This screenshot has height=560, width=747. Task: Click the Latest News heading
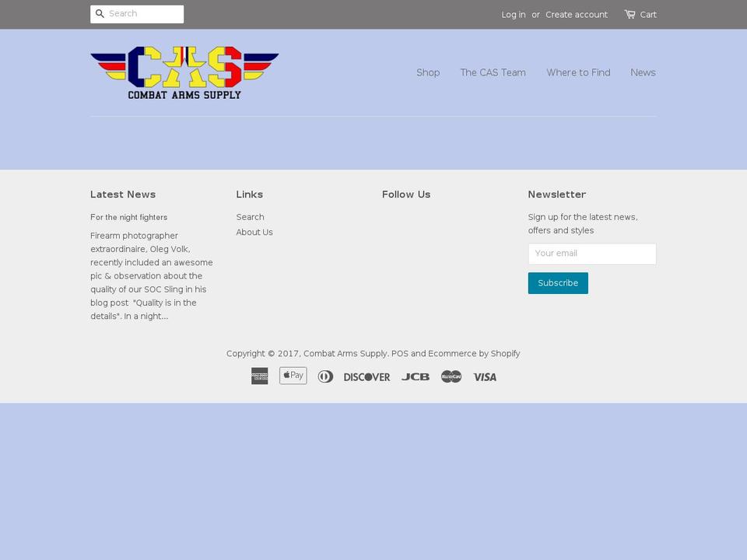tap(123, 194)
